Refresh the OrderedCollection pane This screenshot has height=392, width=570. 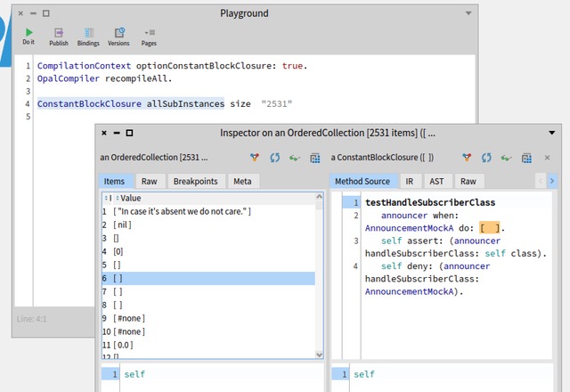pos(275,158)
